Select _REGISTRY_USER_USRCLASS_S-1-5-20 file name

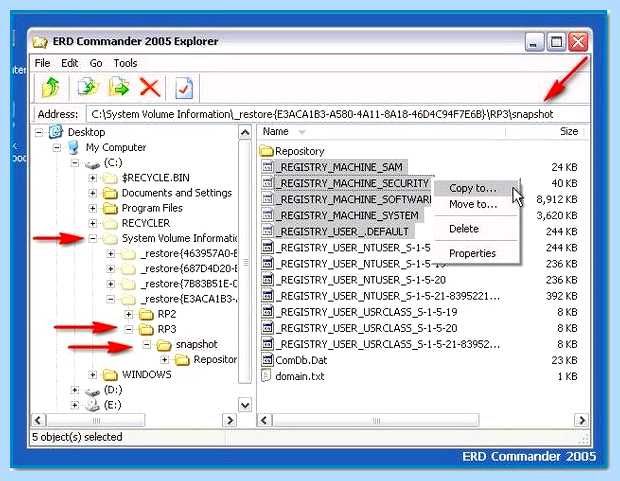point(366,328)
